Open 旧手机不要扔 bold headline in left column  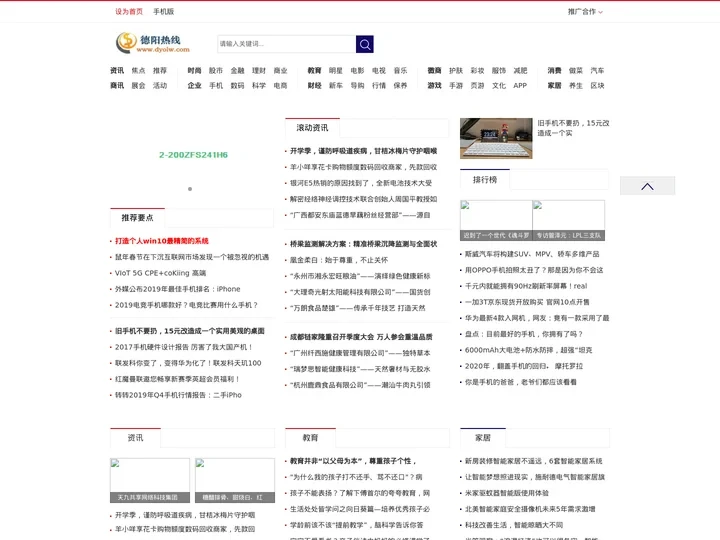coord(190,331)
